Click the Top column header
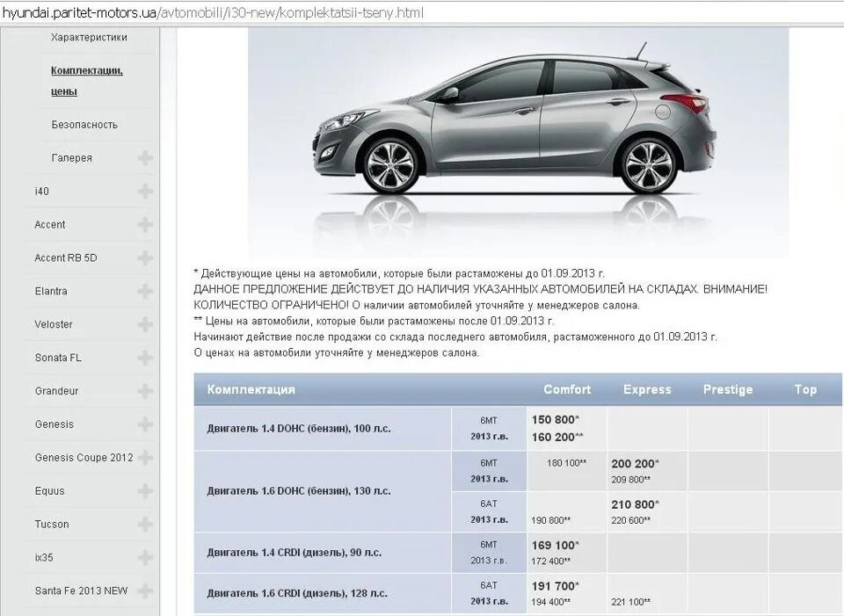The image size is (844, 616). (805, 389)
